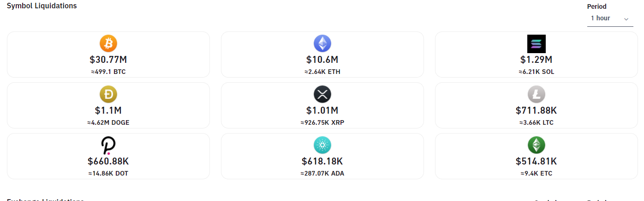Click the ≈287.07K ADA quantity text

pos(322,173)
